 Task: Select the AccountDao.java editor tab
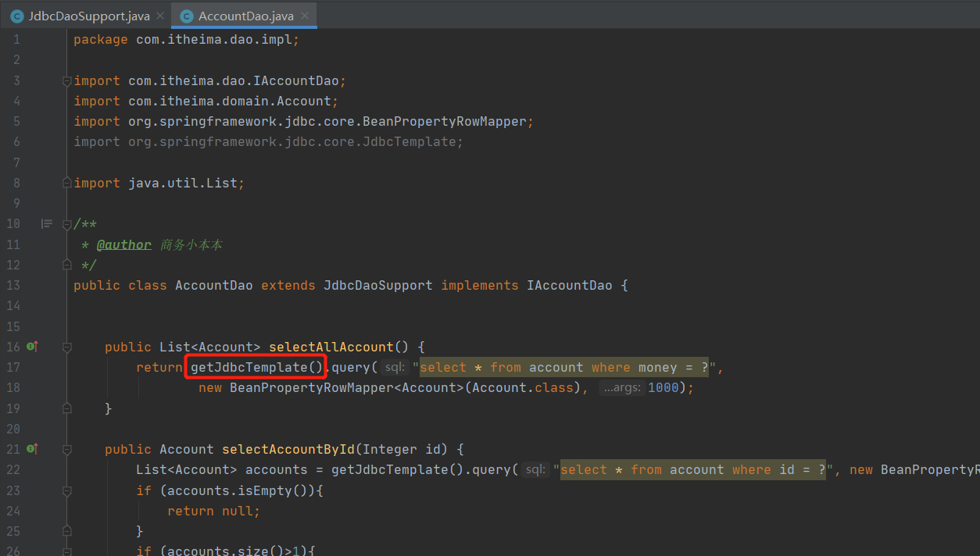click(245, 16)
